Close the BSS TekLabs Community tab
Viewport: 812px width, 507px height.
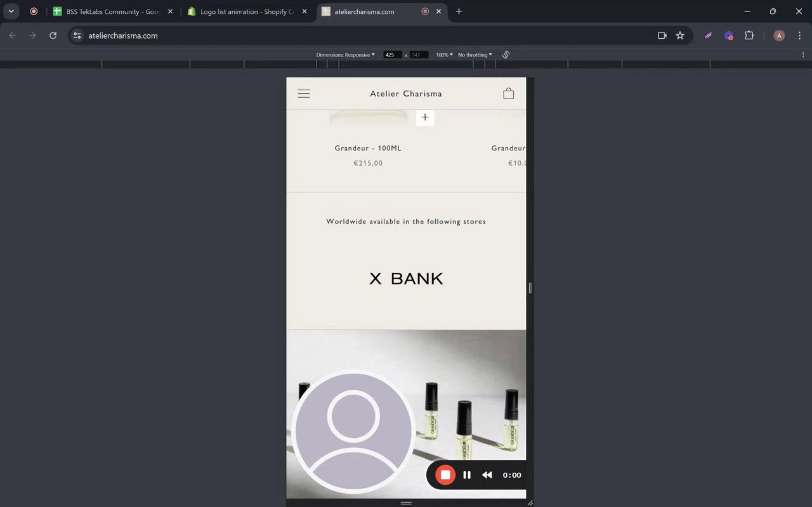pos(170,11)
